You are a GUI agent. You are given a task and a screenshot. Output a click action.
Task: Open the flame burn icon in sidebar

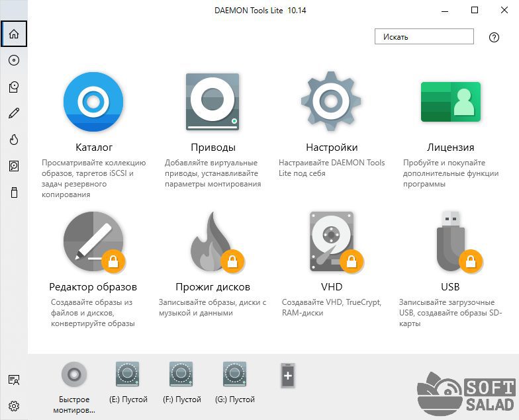14,140
